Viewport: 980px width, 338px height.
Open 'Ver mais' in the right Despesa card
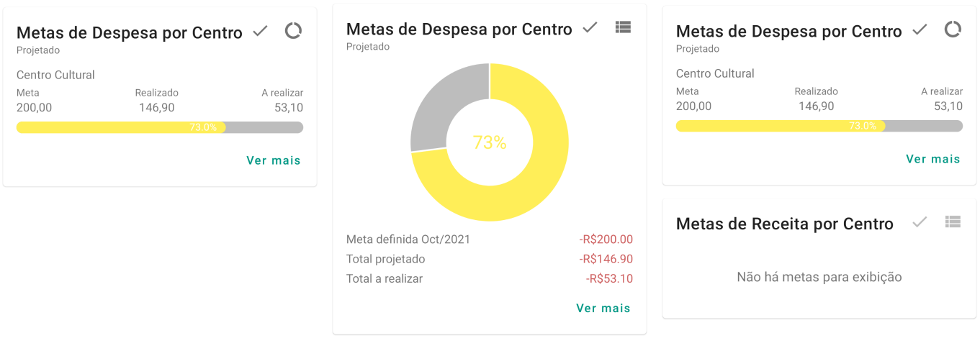click(x=933, y=159)
